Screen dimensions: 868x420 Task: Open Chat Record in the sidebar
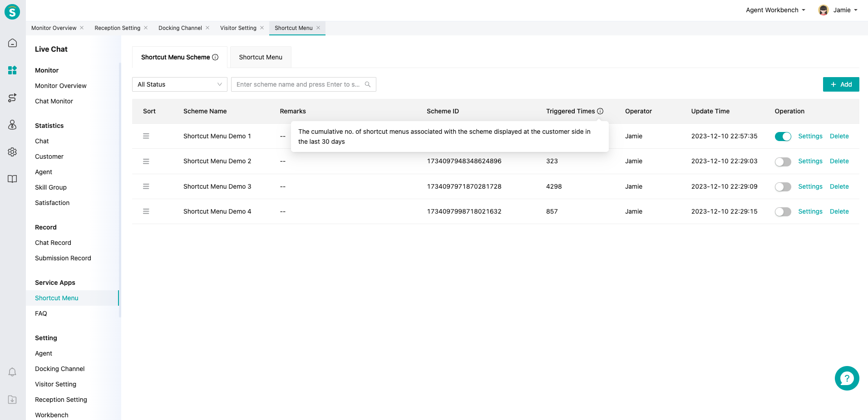53,243
